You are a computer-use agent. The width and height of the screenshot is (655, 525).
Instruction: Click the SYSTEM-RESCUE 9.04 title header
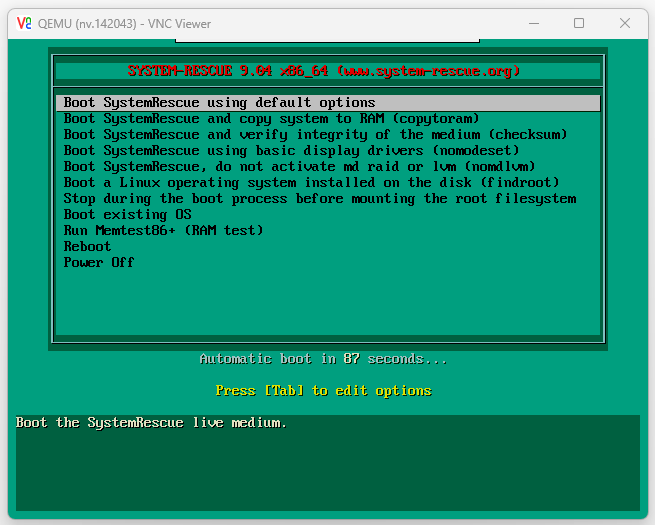click(323, 71)
